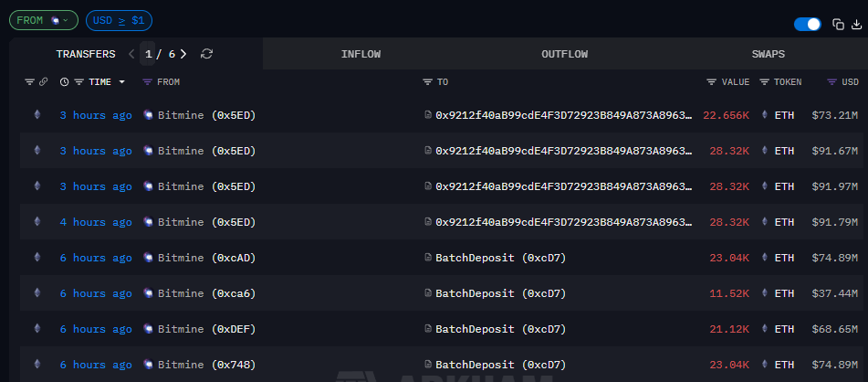Click the clock icon beside TIME
The width and height of the screenshot is (868, 382).
point(64,82)
